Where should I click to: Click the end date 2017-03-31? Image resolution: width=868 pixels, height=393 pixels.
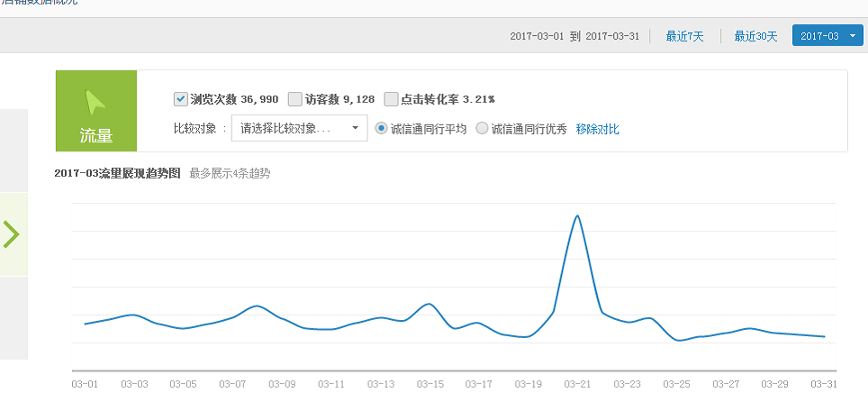[x=612, y=36]
